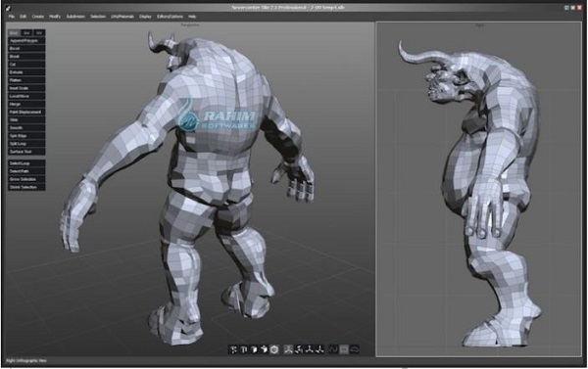Image resolution: width=588 pixels, height=369 pixels.
Task: Toggle the highlighted square icon in bottom toolbar
Action: tap(344, 349)
